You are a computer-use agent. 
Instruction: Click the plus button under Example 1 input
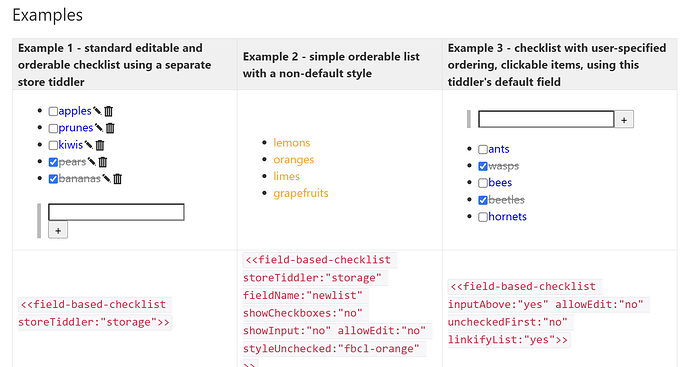(58, 231)
